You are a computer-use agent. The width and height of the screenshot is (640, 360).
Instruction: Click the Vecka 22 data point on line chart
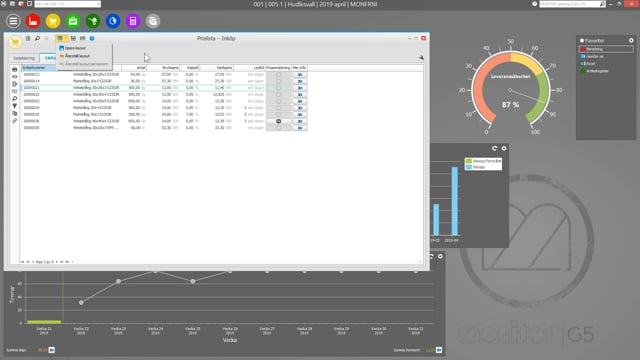tap(81, 302)
